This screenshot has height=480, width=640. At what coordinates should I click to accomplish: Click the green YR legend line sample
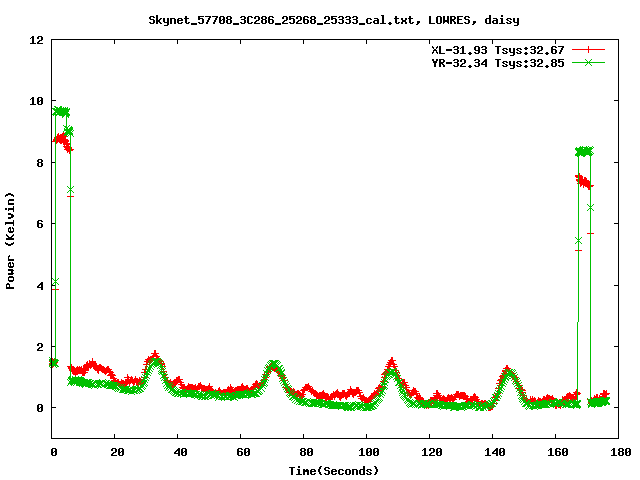[x=588, y=62]
